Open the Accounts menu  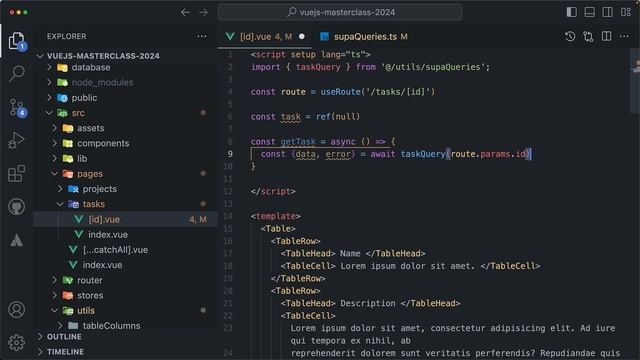pos(16,310)
